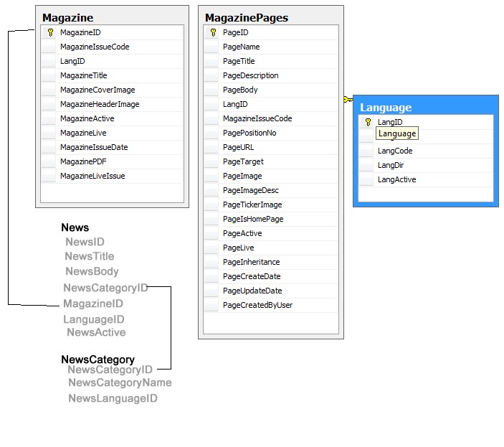Click the MagazineIssueCode column in Magazine table

click(112, 47)
